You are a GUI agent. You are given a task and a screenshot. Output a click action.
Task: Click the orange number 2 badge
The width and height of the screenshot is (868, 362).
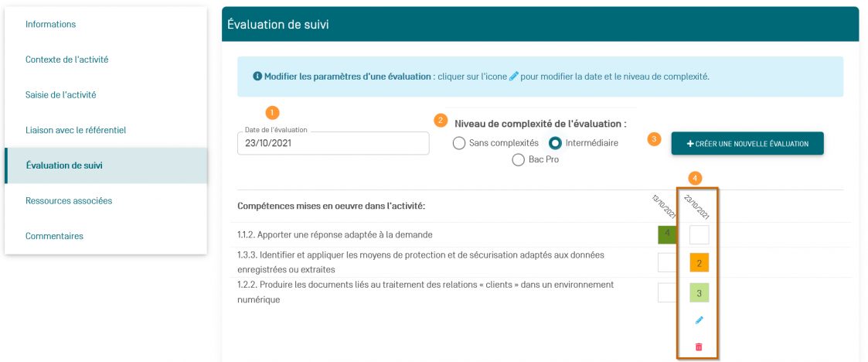pos(441,120)
